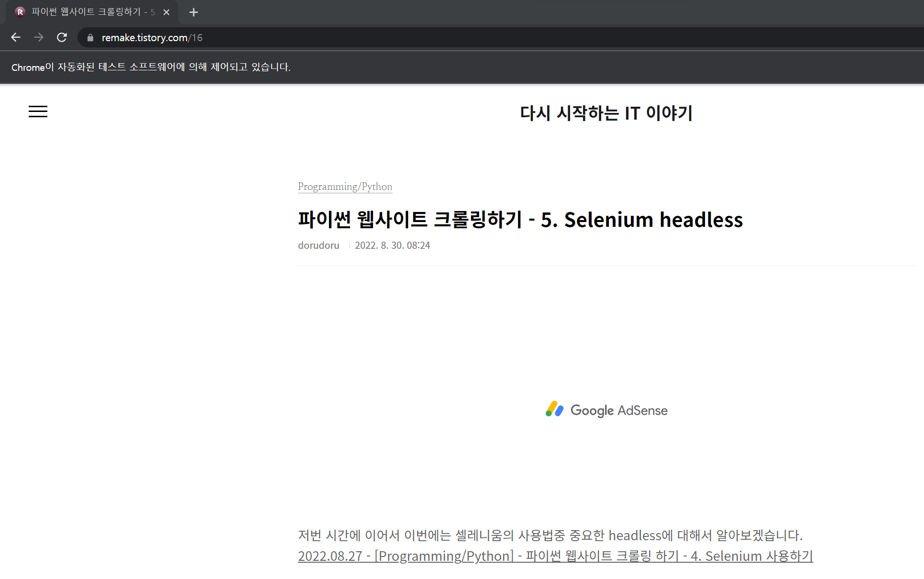Click the Google AdSense text banner
The image size is (924, 579).
pos(619,411)
